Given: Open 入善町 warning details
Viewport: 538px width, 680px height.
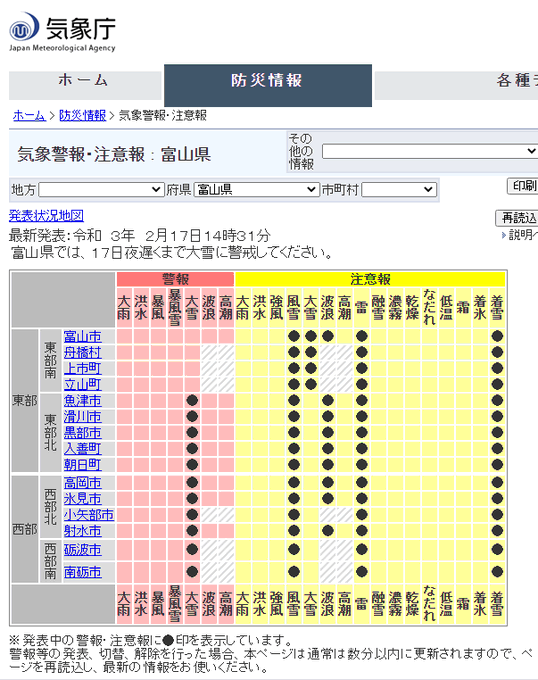Looking at the screenshot, I should click(x=82, y=449).
